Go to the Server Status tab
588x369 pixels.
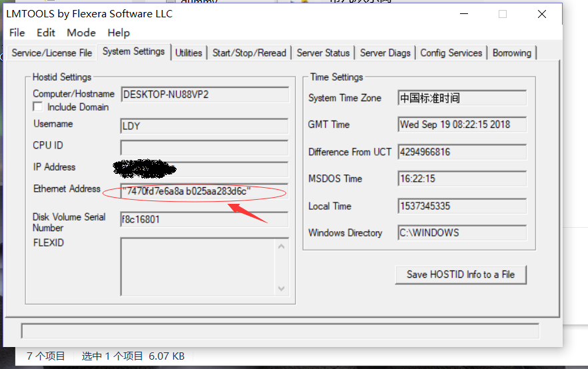[323, 53]
